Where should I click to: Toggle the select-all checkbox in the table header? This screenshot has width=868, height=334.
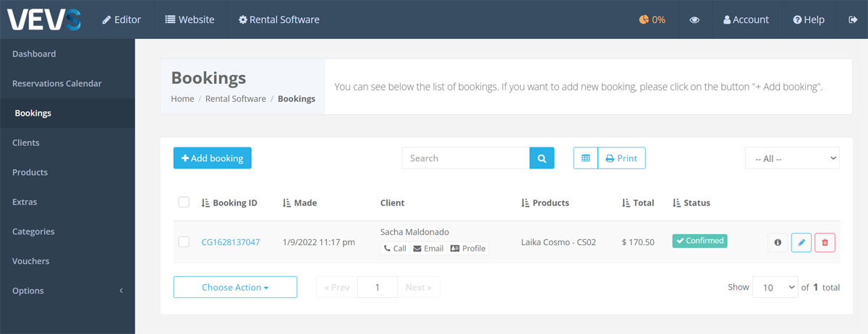[x=184, y=202]
